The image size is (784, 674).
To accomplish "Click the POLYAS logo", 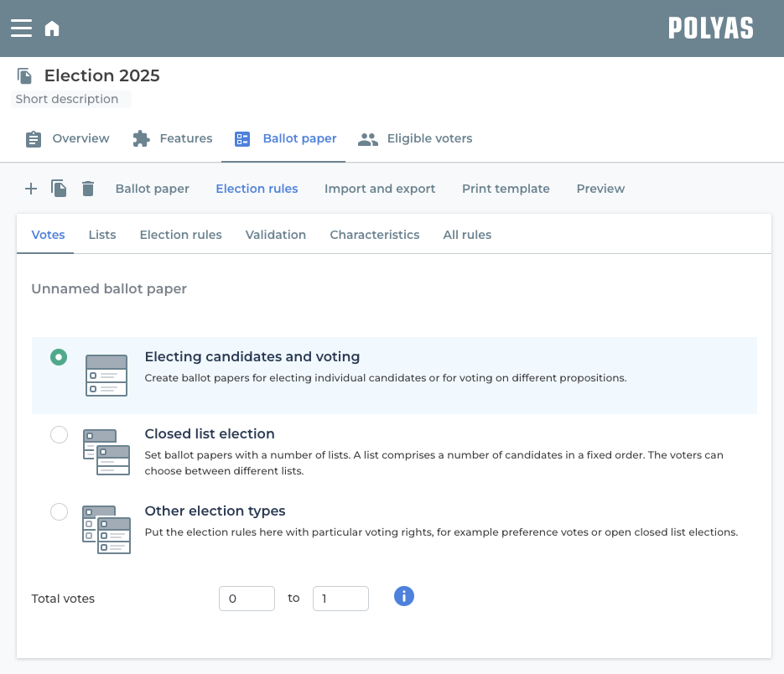I will (x=710, y=29).
